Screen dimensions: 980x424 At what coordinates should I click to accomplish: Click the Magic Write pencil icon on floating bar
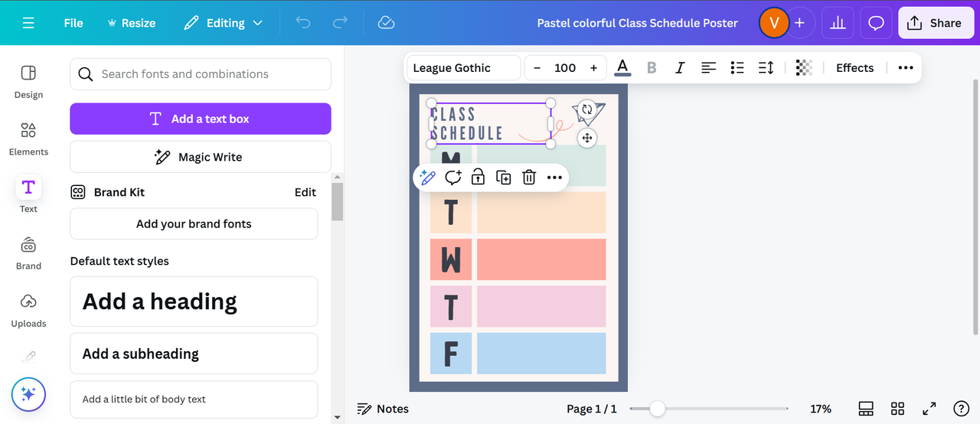tap(427, 178)
